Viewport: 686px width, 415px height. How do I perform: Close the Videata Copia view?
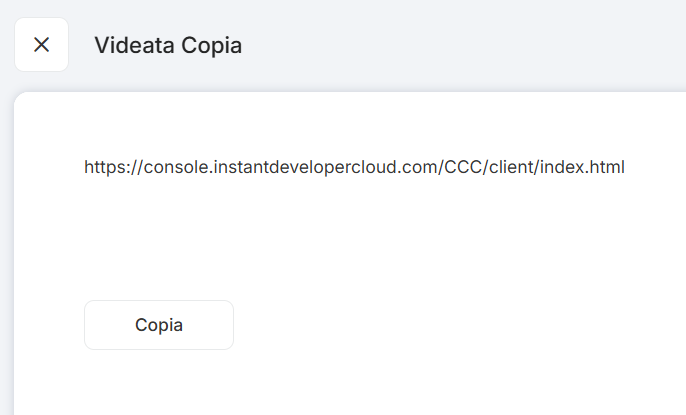(x=41, y=45)
